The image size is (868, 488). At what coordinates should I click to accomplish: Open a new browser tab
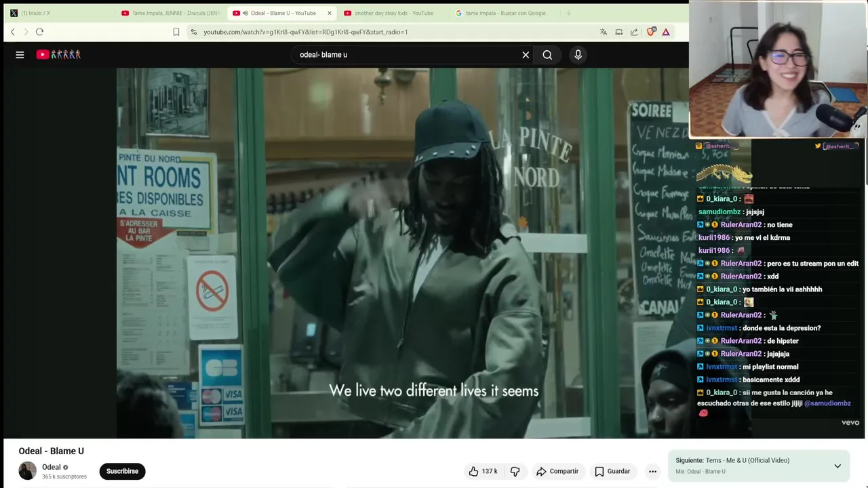568,13
